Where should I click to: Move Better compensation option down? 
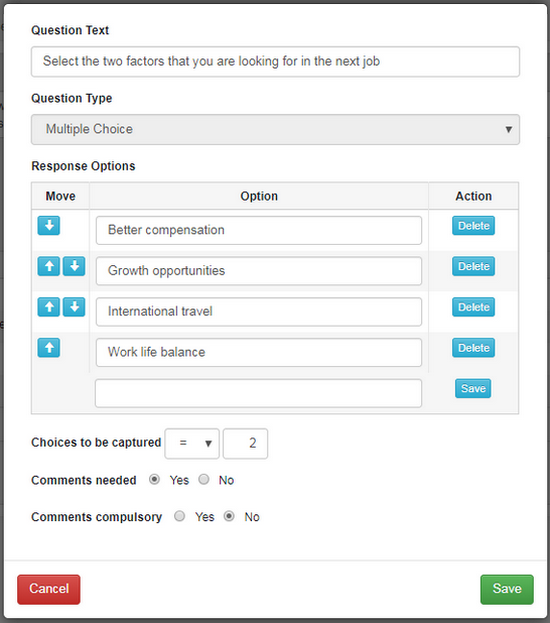click(x=49, y=226)
